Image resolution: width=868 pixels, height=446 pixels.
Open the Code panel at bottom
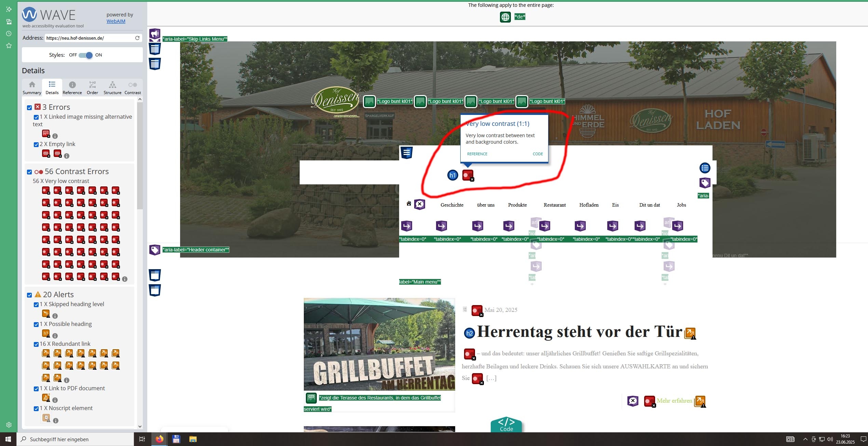[506, 425]
